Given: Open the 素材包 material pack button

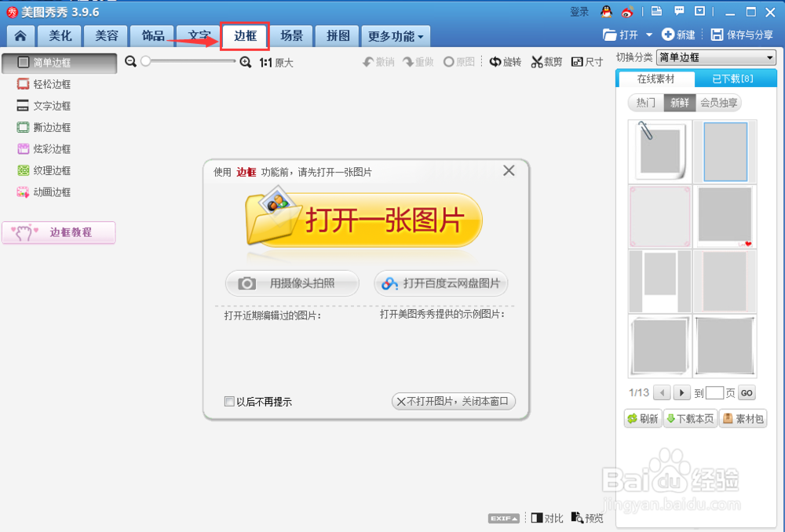Looking at the screenshot, I should 743,418.
